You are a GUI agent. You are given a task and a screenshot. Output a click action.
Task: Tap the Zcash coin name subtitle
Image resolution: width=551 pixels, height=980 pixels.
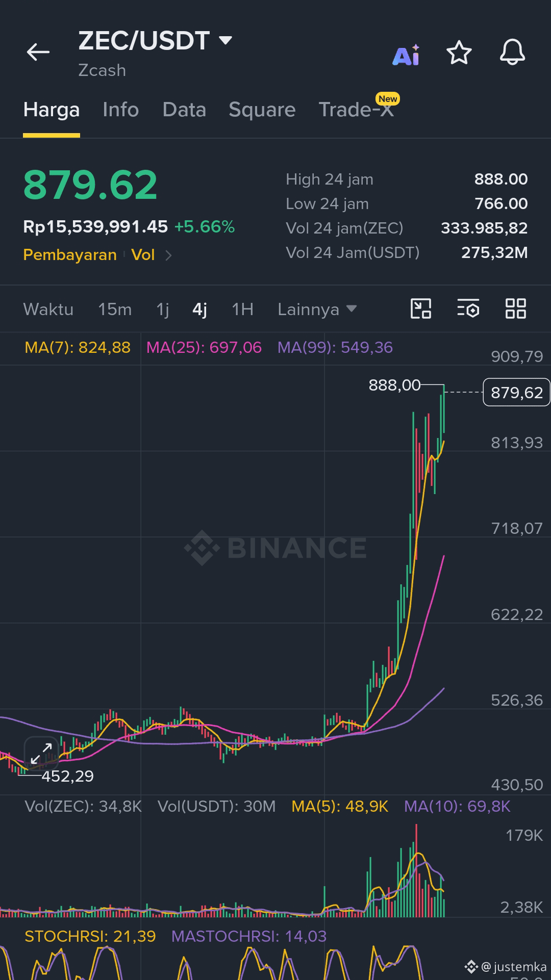pyautogui.click(x=102, y=70)
